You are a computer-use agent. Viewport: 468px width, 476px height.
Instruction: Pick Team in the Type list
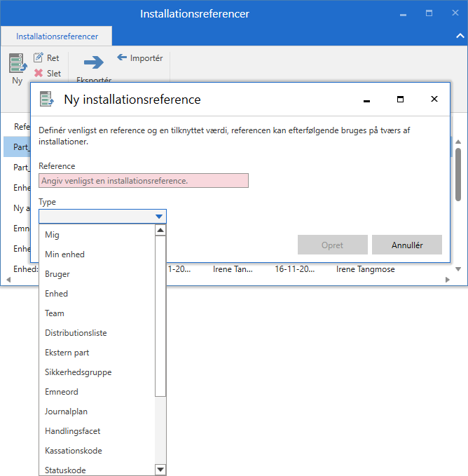point(97,313)
